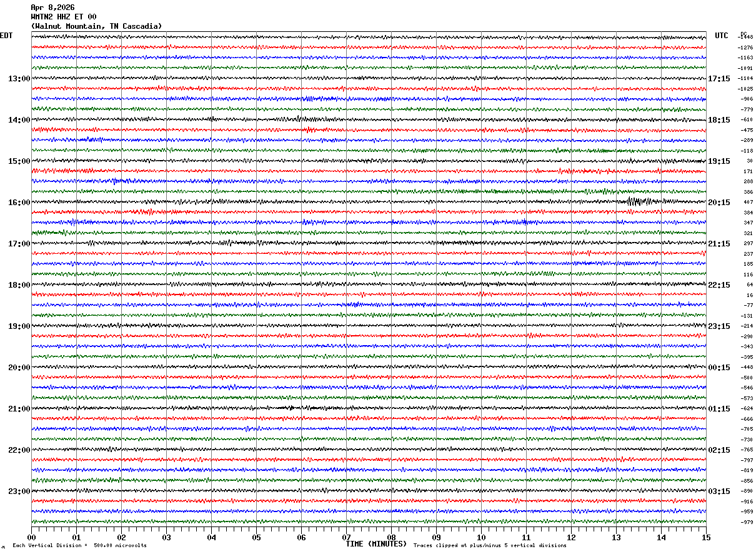The image size is (756, 554).
Task: Click minute tick label "12" on time axis
Action: click(x=571, y=537)
